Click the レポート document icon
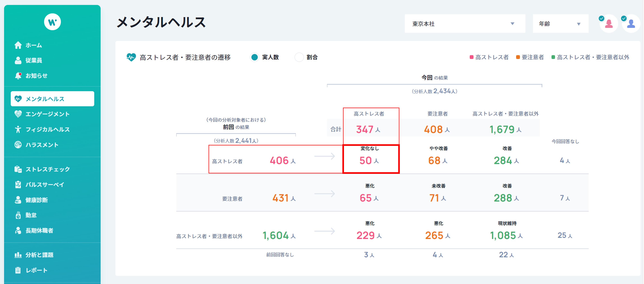This screenshot has width=644, height=284. pyautogui.click(x=18, y=270)
